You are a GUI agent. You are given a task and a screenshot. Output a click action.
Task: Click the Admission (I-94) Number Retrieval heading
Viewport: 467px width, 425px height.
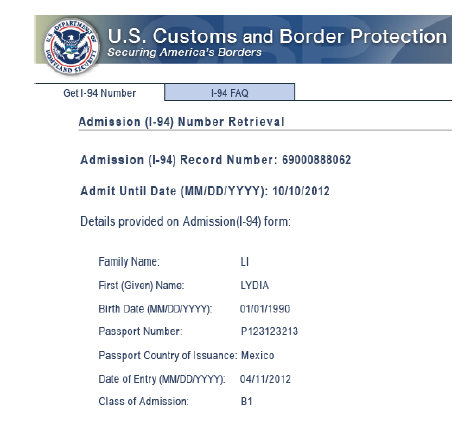[x=181, y=122]
